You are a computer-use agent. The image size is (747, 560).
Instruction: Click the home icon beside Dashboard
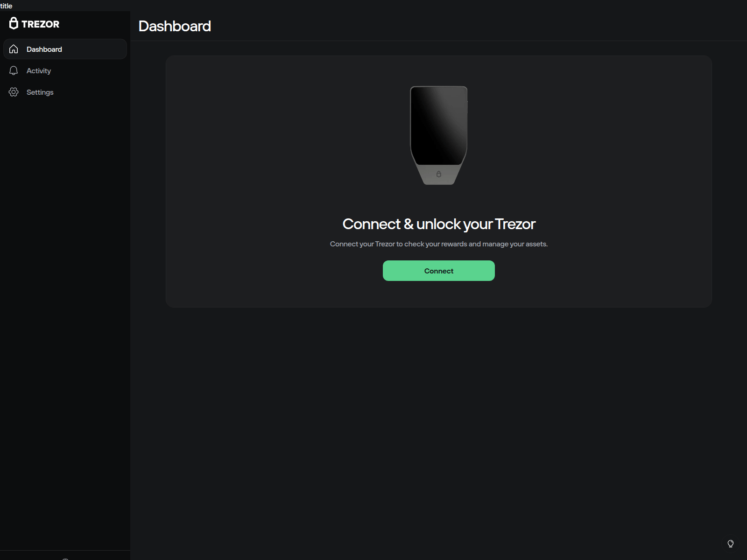coord(14,49)
